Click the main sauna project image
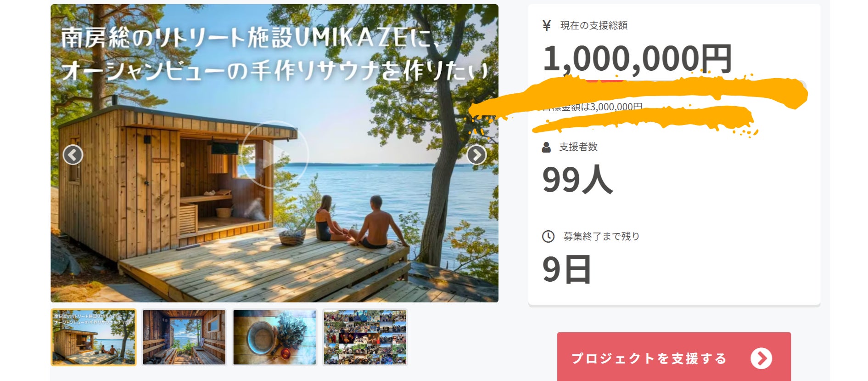Screen dimensions: 868x381 (274, 153)
